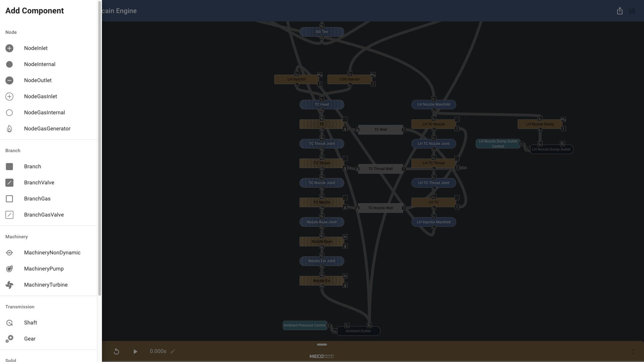Choose NodeGasInternal from the component list

point(9,112)
